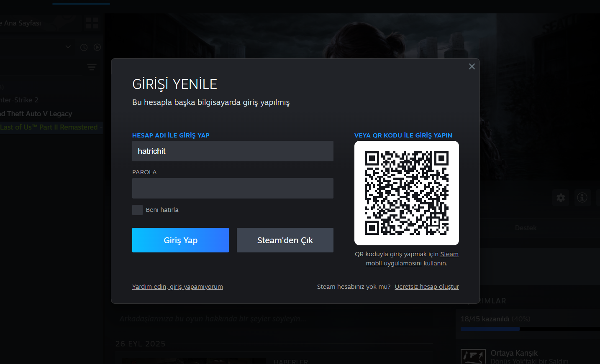Click the Steam'den Çık button

coord(285,240)
